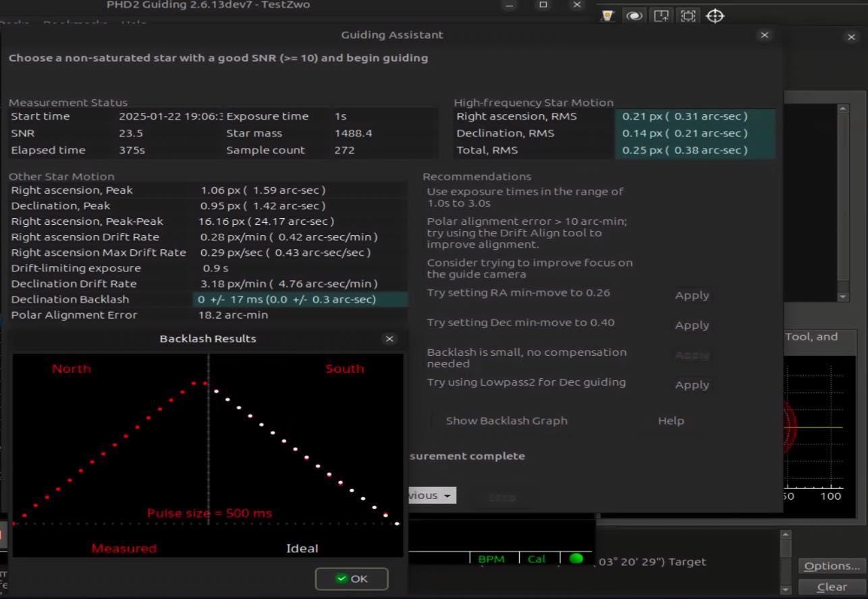
Task: Click the Cal status bar indicator
Action: pos(537,559)
